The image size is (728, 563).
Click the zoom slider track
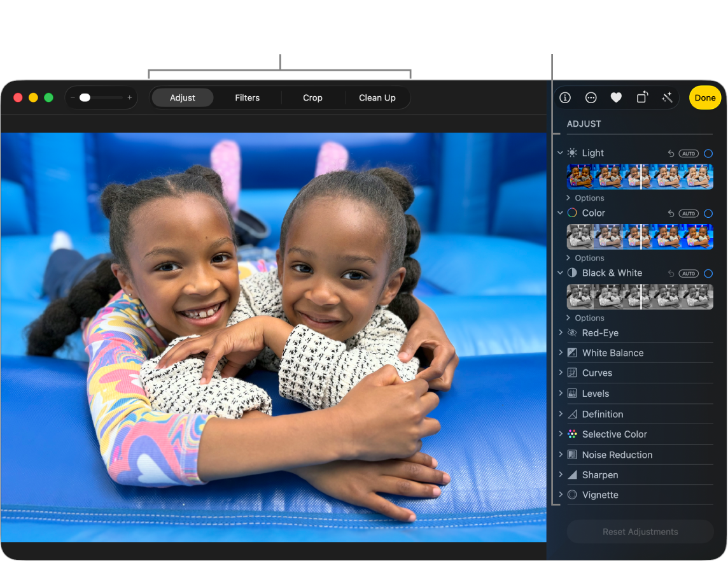[x=101, y=97]
